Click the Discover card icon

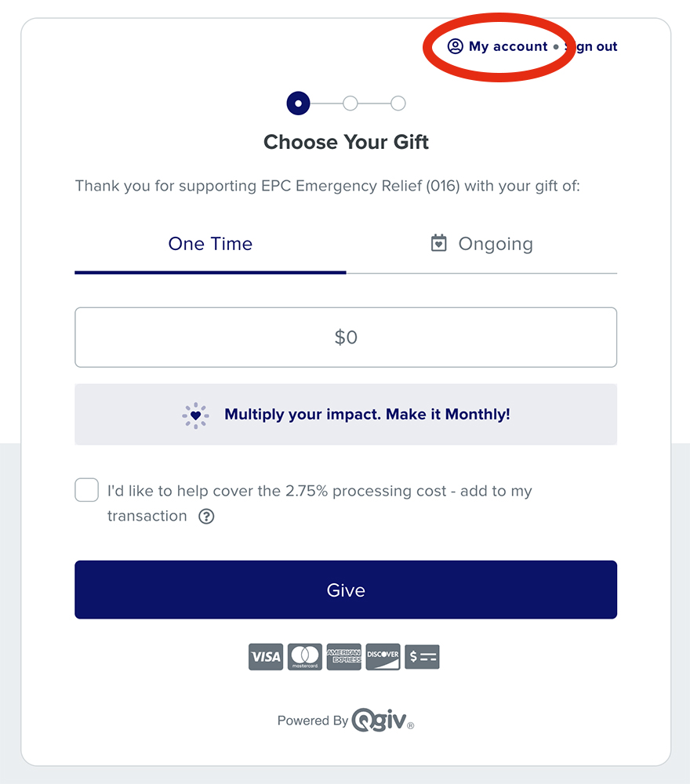[x=383, y=656]
